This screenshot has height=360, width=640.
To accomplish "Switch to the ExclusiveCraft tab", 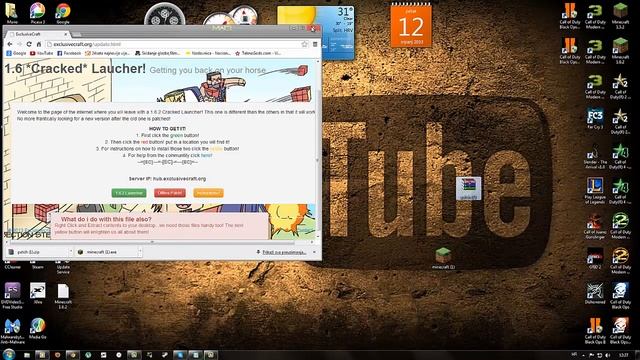I will tap(38, 34).
